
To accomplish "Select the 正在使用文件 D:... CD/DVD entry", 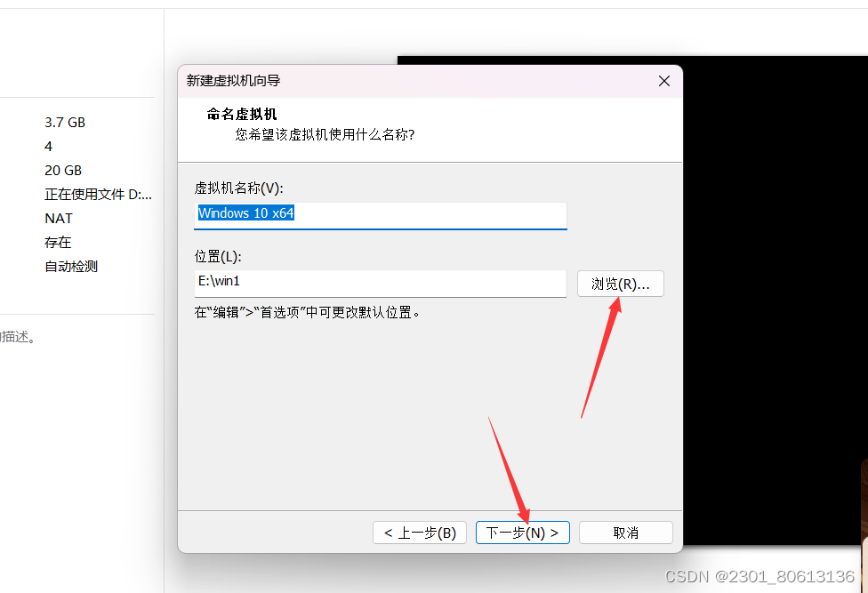I will click(98, 194).
